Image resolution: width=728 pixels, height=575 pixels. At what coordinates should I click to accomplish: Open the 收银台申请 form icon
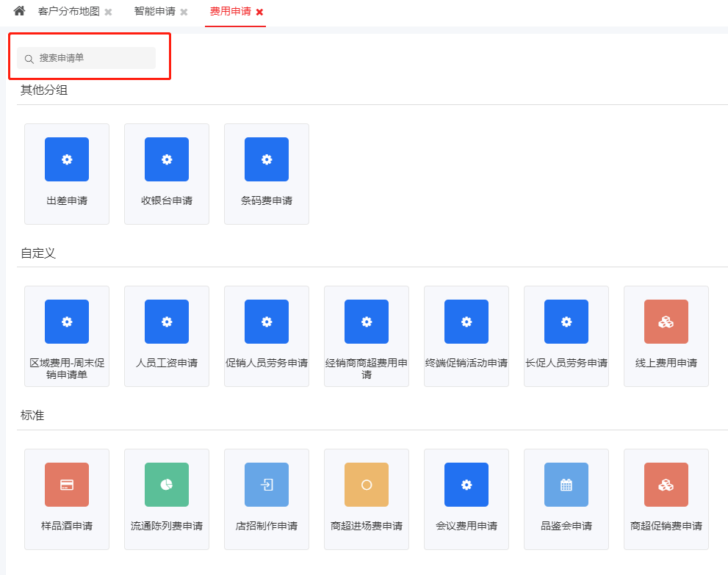167,159
